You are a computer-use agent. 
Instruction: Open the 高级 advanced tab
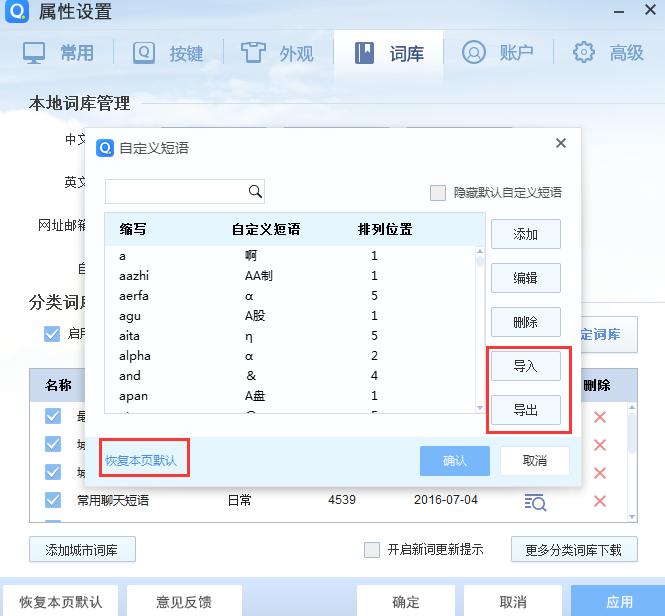click(608, 53)
